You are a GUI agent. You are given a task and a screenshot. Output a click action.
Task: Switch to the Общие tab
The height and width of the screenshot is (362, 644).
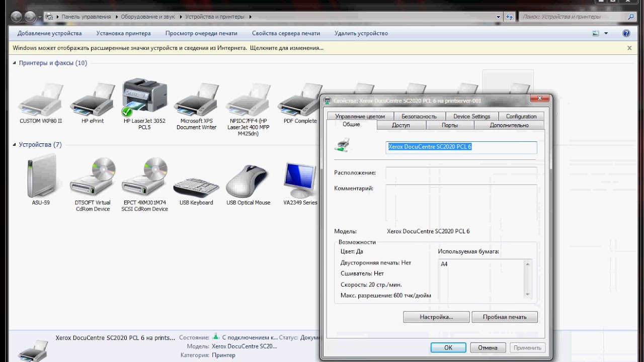(x=351, y=124)
